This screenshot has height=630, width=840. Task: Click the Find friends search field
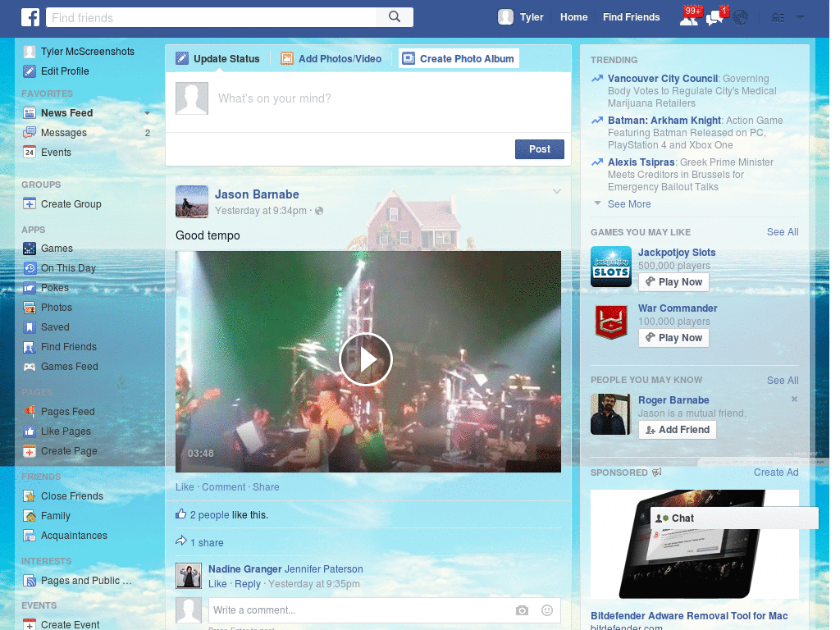(211, 17)
